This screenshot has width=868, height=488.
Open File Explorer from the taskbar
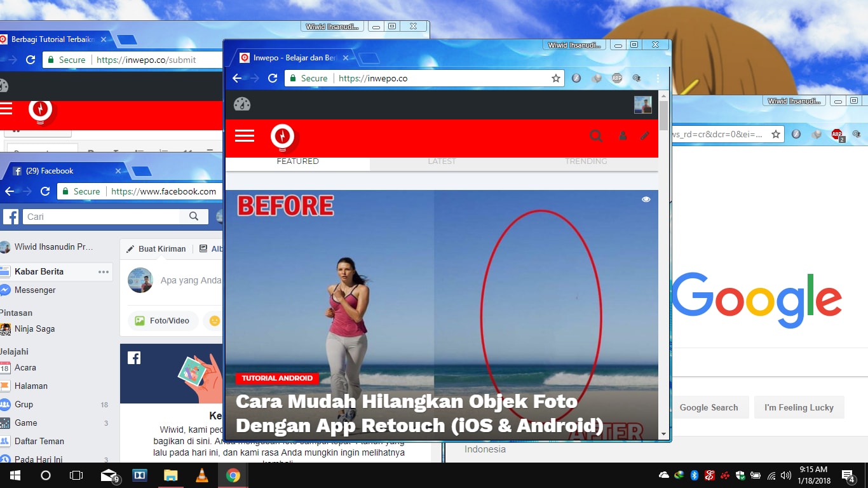pyautogui.click(x=170, y=475)
